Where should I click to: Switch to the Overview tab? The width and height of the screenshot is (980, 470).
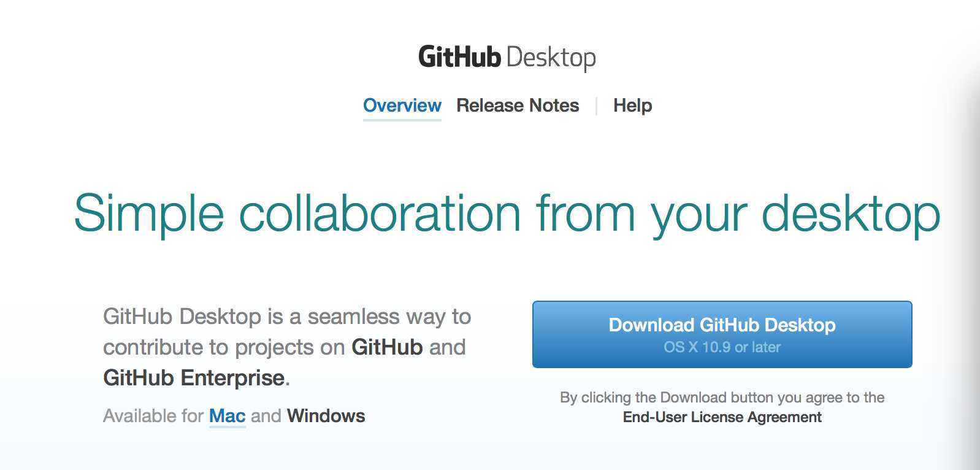[x=402, y=106]
